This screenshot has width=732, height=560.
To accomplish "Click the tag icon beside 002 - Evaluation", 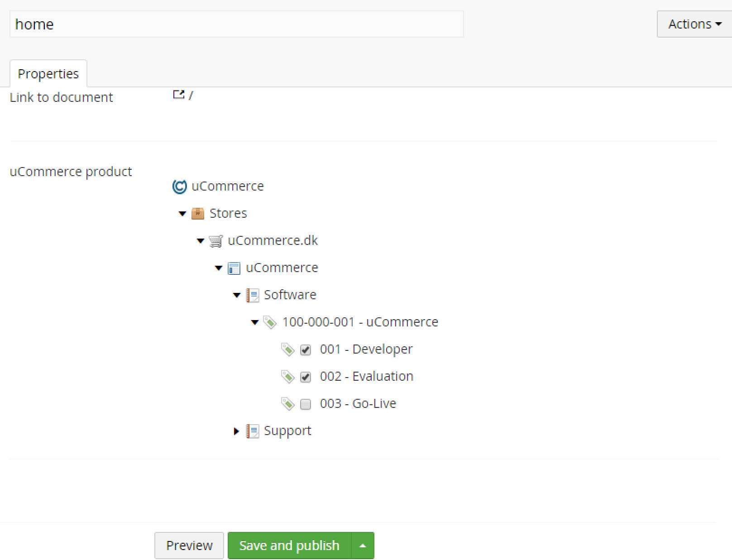I will (287, 377).
